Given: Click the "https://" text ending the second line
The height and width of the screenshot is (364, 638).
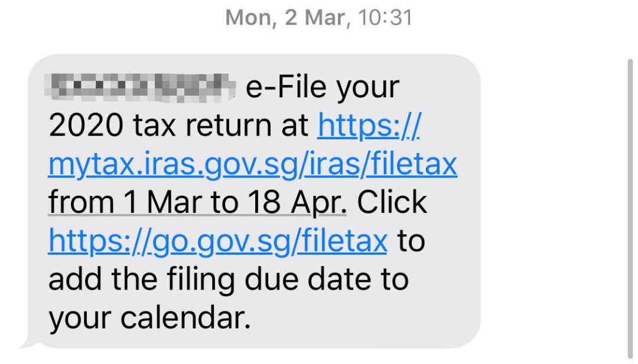Looking at the screenshot, I should 369,126.
